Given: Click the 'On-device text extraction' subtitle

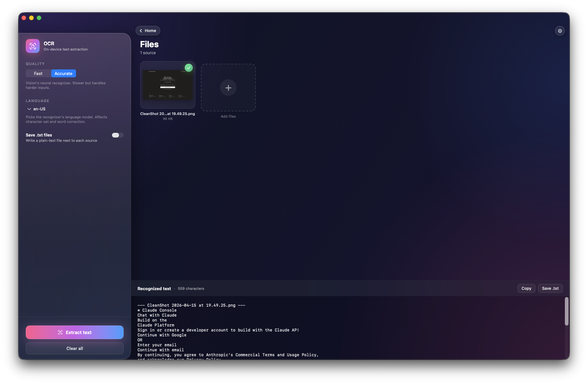Looking at the screenshot, I should point(66,49).
